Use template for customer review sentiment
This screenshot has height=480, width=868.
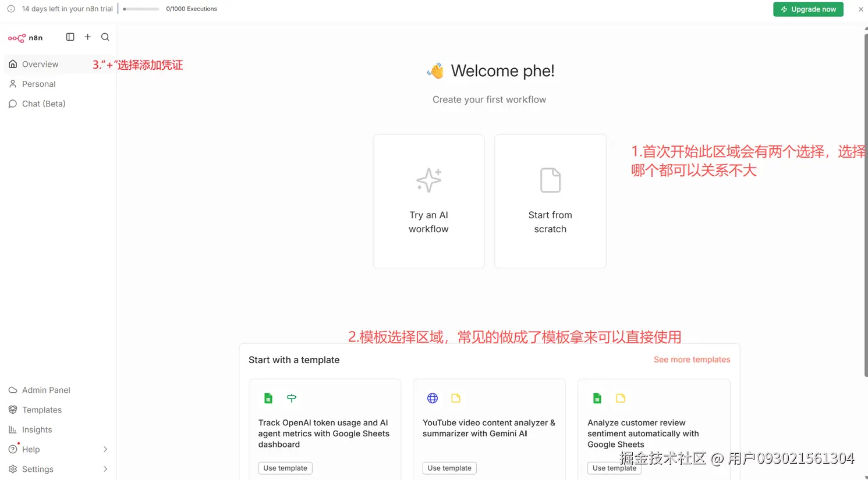(x=614, y=468)
